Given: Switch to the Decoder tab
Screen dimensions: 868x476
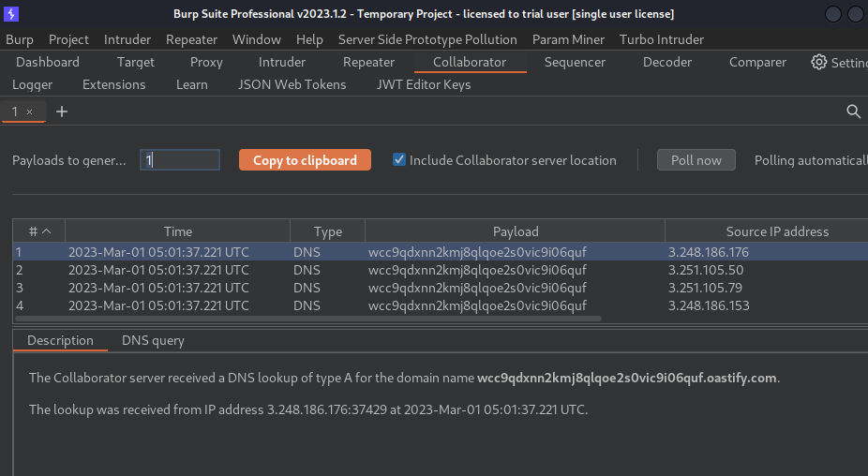Looking at the screenshot, I should [667, 62].
